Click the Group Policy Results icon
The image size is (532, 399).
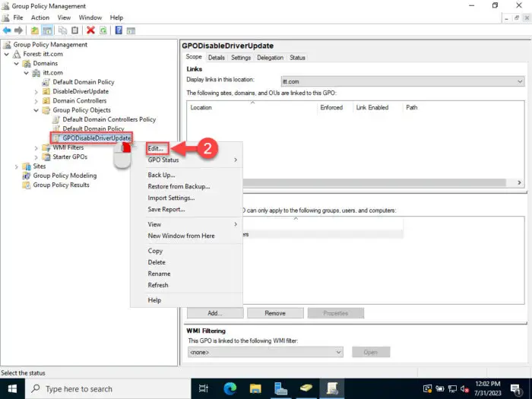26,185
